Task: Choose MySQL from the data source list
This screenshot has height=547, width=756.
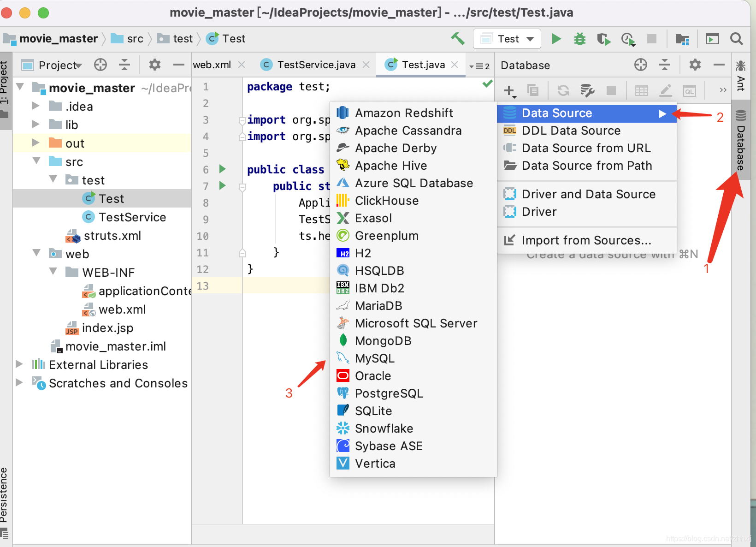Action: pyautogui.click(x=413, y=358)
